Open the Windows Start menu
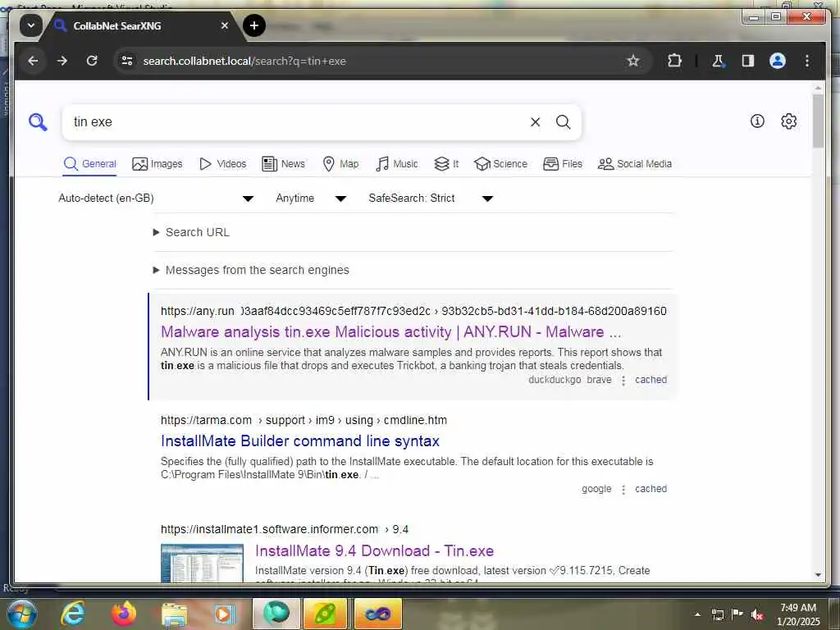Screen dimensions: 840x630 tap(21, 614)
